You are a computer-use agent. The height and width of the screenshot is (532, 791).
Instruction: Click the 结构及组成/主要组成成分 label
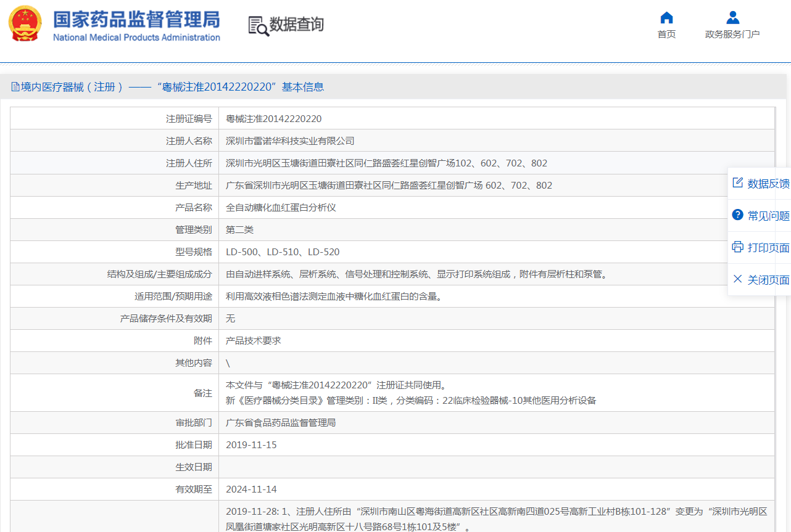tap(159, 274)
